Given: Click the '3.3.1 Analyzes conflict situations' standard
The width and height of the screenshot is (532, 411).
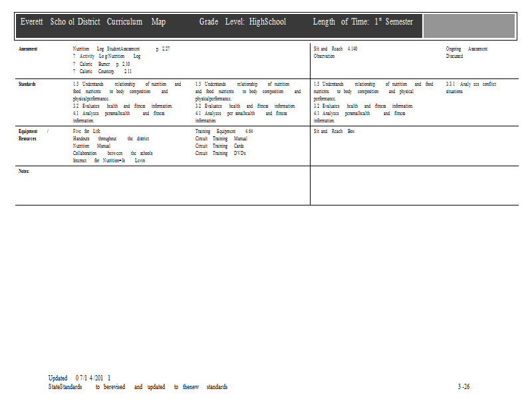Looking at the screenshot, I should [471, 88].
